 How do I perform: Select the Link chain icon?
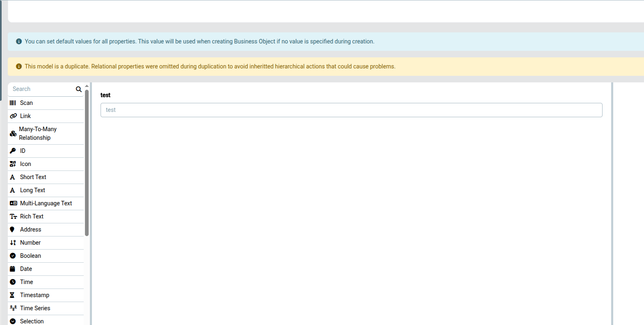tap(13, 116)
